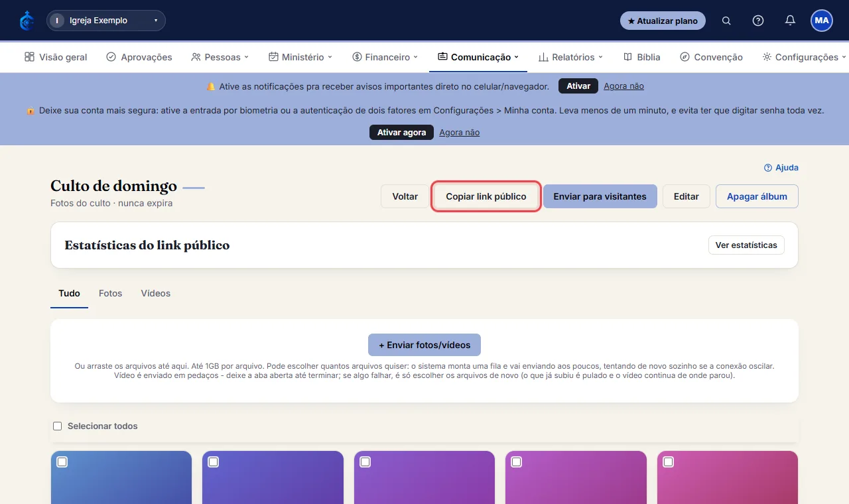The image size is (849, 504).
Task: Expand the Relatórios menu
Action: [x=570, y=57]
